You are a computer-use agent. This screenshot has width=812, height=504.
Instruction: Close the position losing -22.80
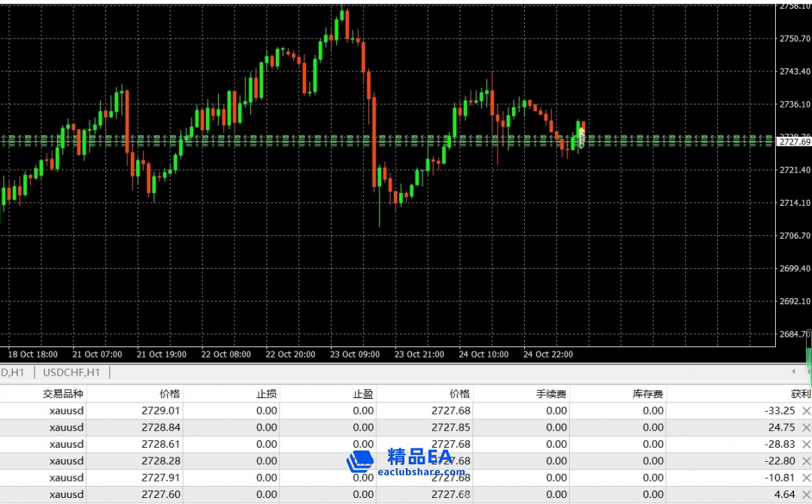pyautogui.click(x=806, y=460)
